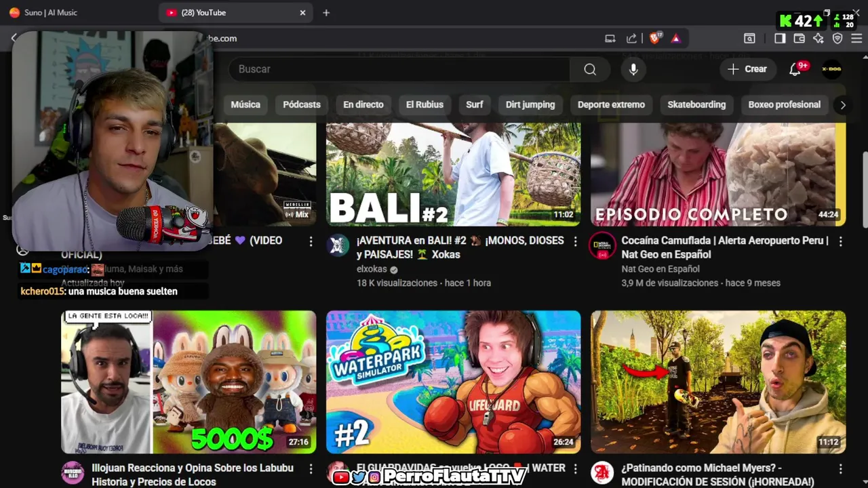Open three-dot menu for the Mix playlist
Viewport: 868px width, 488px height.
click(x=311, y=241)
